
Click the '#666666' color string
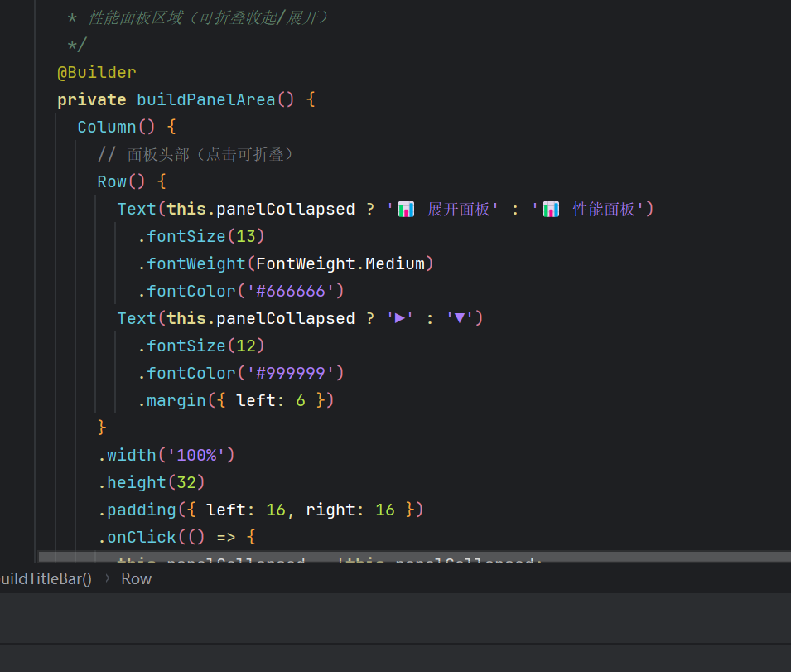(x=291, y=291)
